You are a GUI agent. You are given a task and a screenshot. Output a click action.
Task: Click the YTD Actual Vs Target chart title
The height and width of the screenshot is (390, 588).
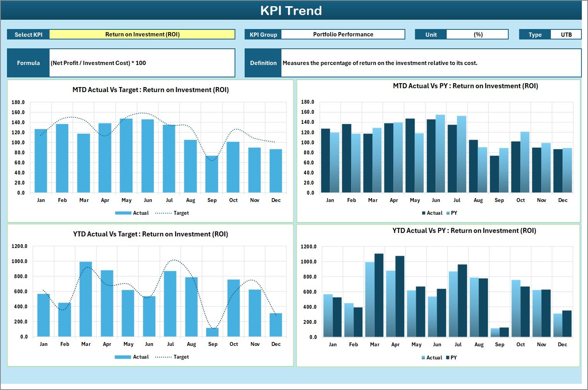(x=151, y=234)
